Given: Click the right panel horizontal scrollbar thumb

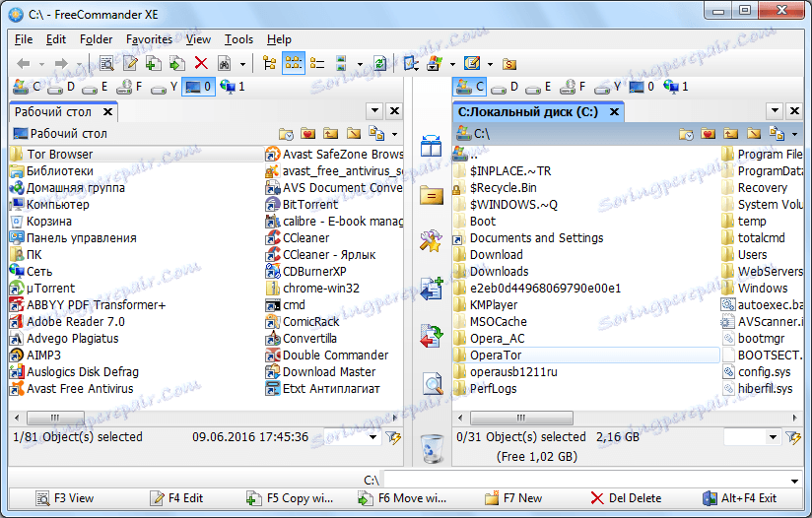Looking at the screenshot, I should (x=521, y=418).
